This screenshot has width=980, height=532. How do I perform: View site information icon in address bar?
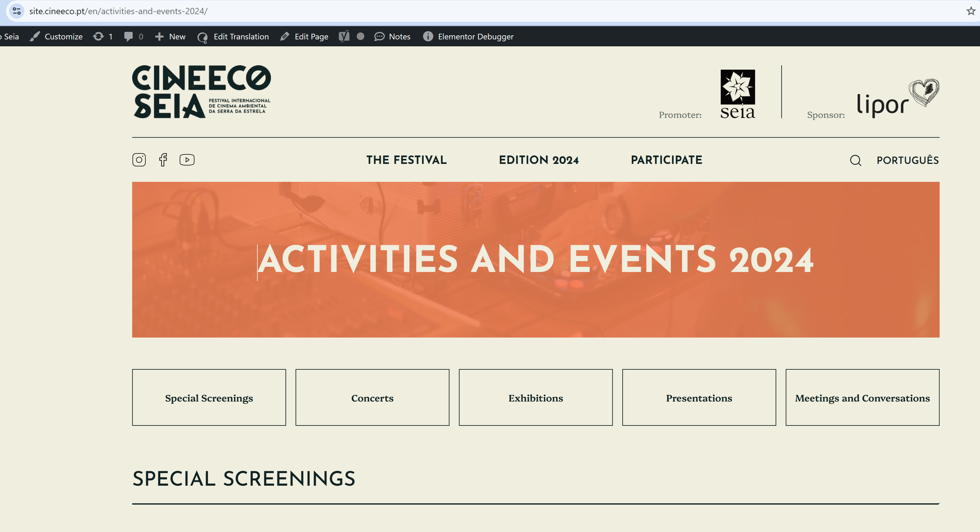17,11
